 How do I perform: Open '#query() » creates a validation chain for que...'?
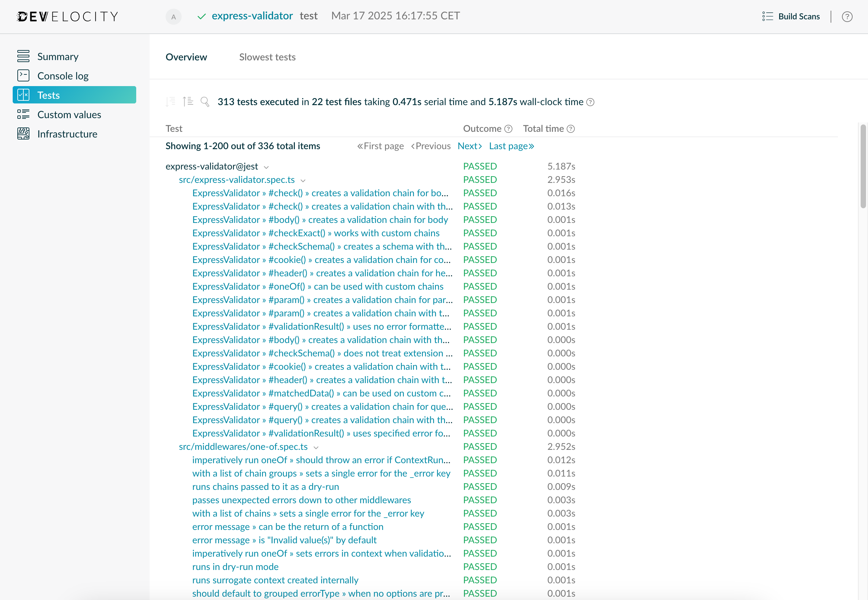(x=323, y=406)
